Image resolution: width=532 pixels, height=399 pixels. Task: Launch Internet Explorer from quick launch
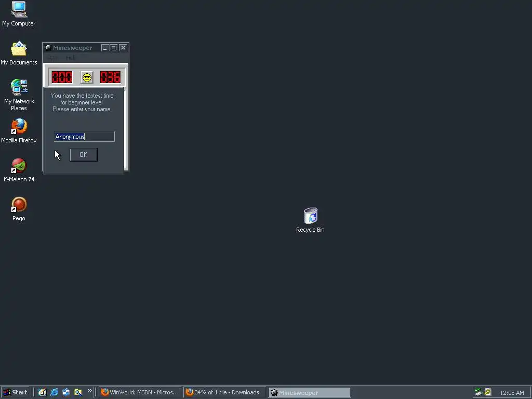click(x=54, y=392)
